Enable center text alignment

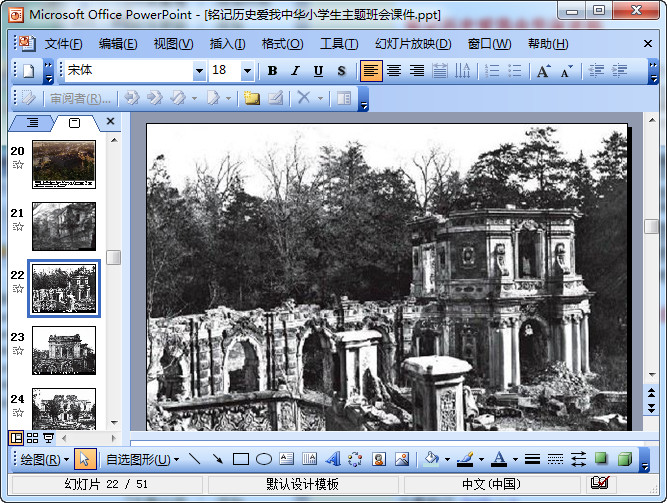[394, 71]
